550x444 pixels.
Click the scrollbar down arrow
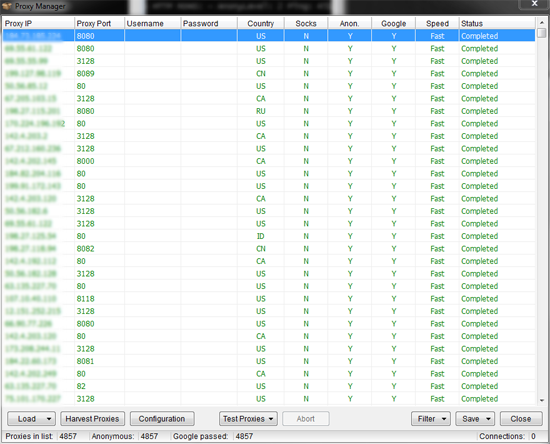tap(542, 400)
